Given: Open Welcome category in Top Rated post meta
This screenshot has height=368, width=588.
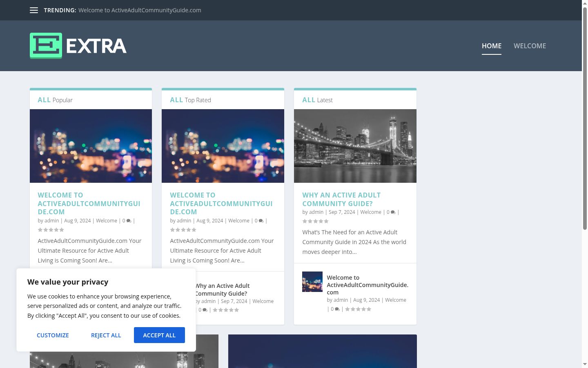Looking at the screenshot, I should click(x=239, y=221).
